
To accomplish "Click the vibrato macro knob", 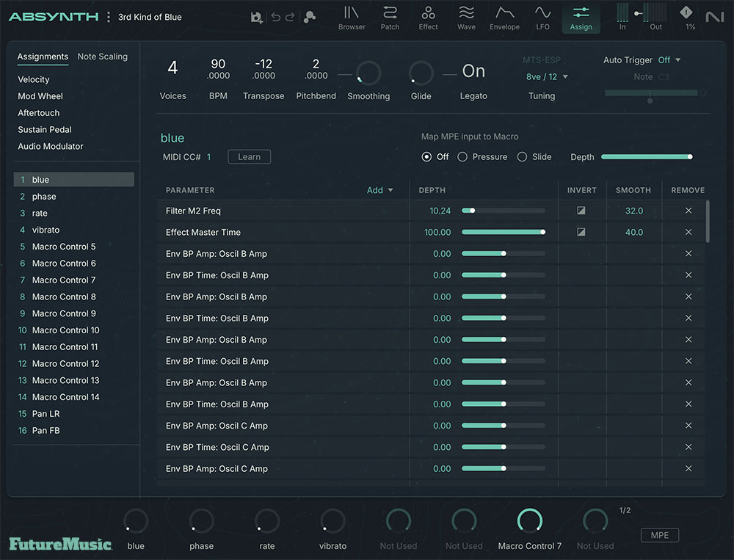I will (333, 521).
